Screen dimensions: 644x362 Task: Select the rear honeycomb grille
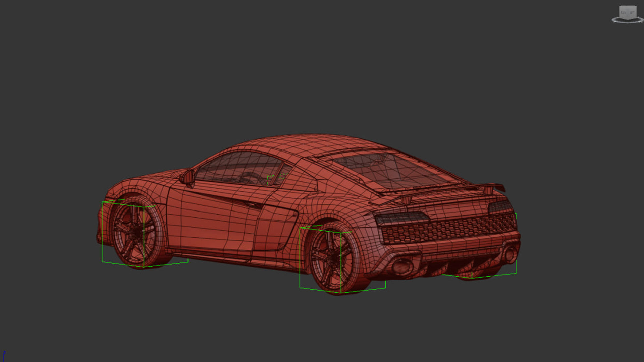449,229
